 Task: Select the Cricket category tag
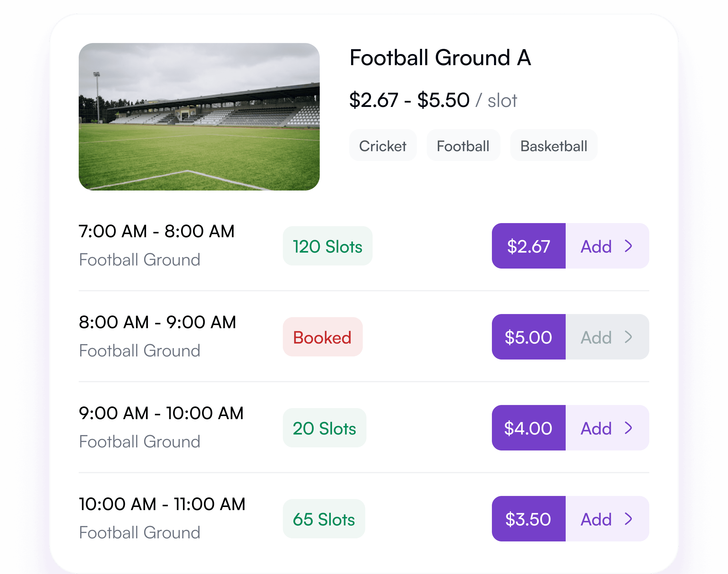pos(383,146)
